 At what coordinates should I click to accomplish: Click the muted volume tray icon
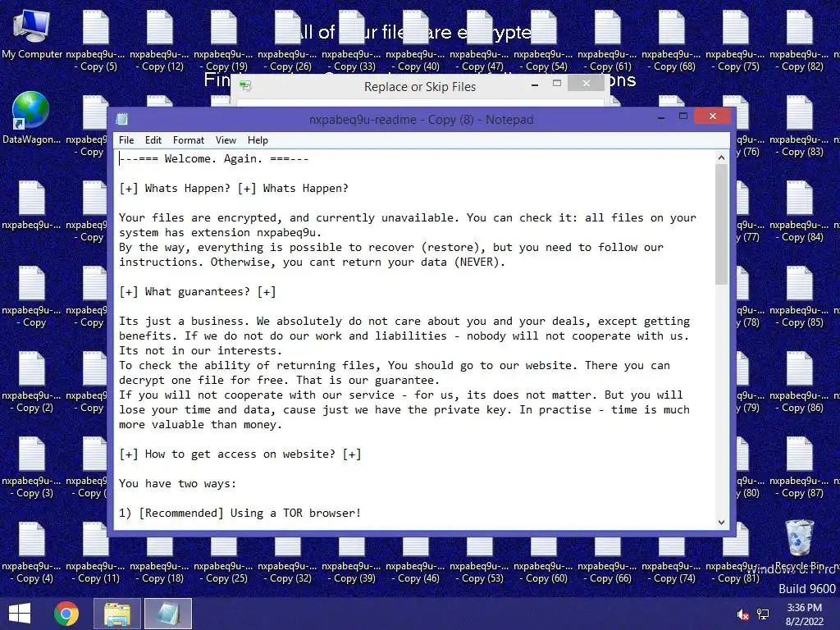coord(742,614)
